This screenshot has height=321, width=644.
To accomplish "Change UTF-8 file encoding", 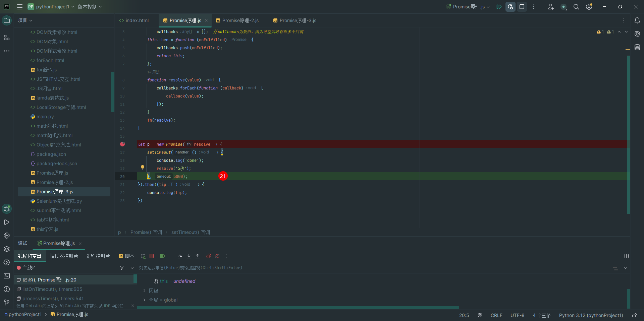I will 517,315.
